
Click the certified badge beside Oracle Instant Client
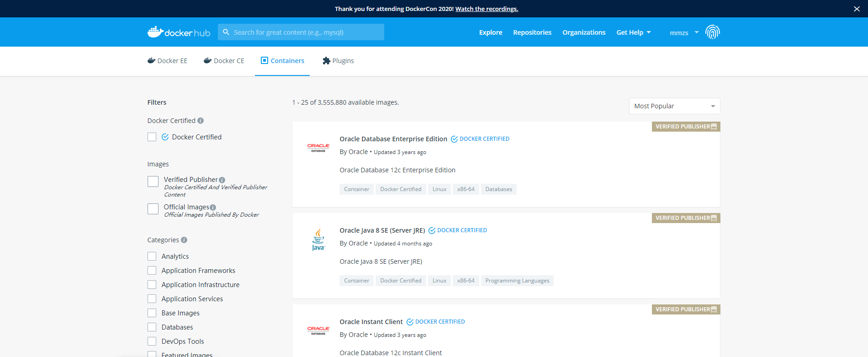click(x=436, y=322)
